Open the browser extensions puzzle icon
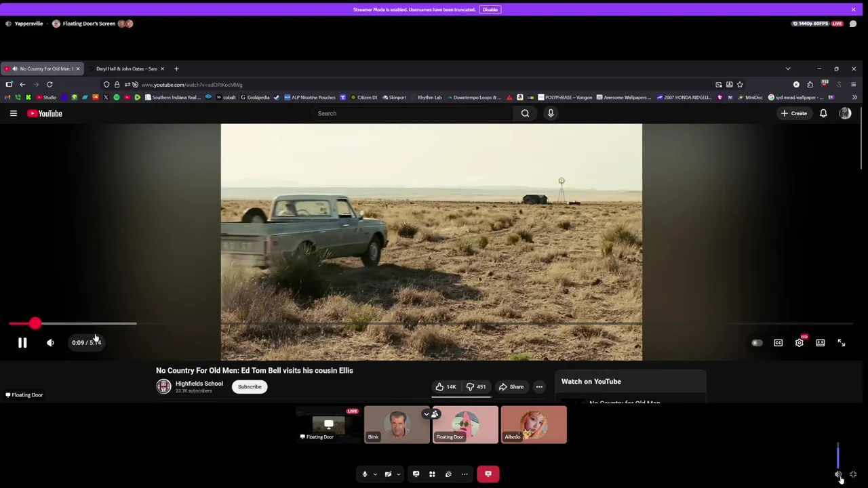Viewport: 868px width, 488px height. [810, 85]
